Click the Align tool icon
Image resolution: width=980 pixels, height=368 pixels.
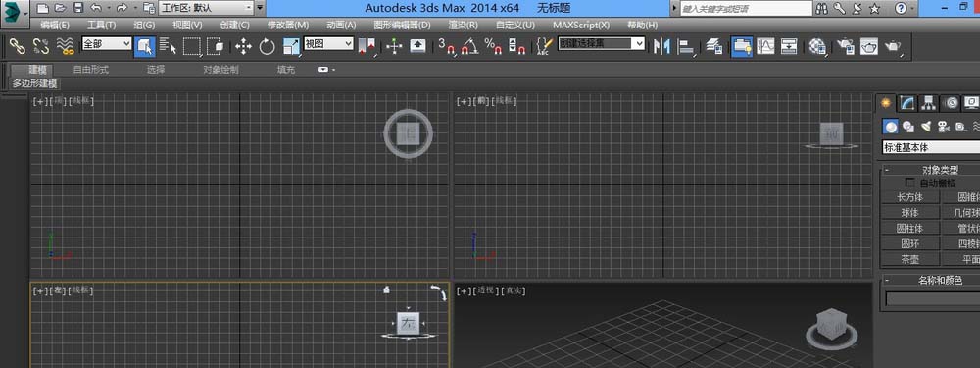pyautogui.click(x=686, y=46)
